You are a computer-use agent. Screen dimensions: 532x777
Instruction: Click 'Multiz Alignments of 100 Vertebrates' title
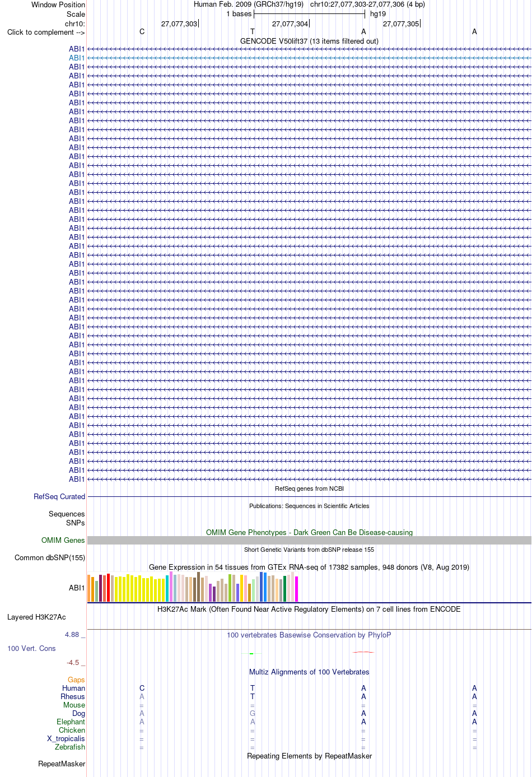(x=309, y=672)
